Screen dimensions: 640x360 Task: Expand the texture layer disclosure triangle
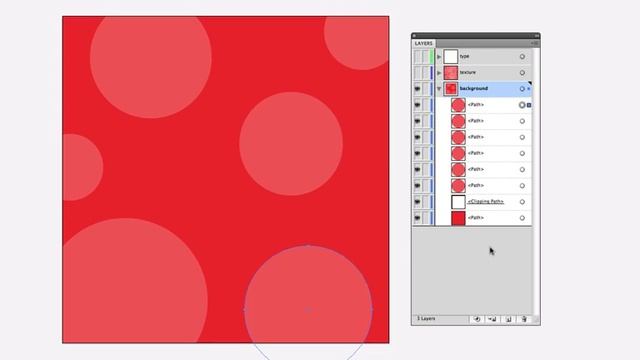pyautogui.click(x=439, y=73)
